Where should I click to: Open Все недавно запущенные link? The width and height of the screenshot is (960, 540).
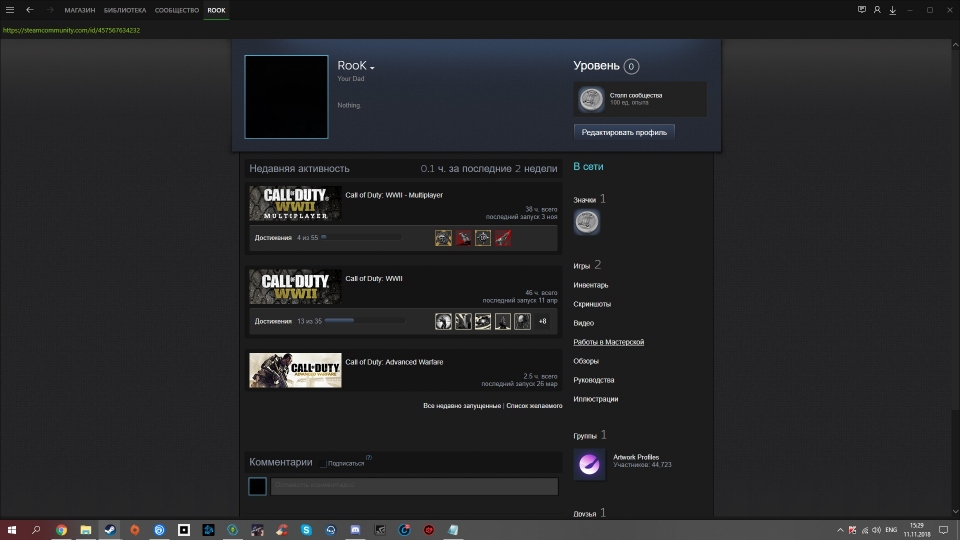[x=462, y=405]
